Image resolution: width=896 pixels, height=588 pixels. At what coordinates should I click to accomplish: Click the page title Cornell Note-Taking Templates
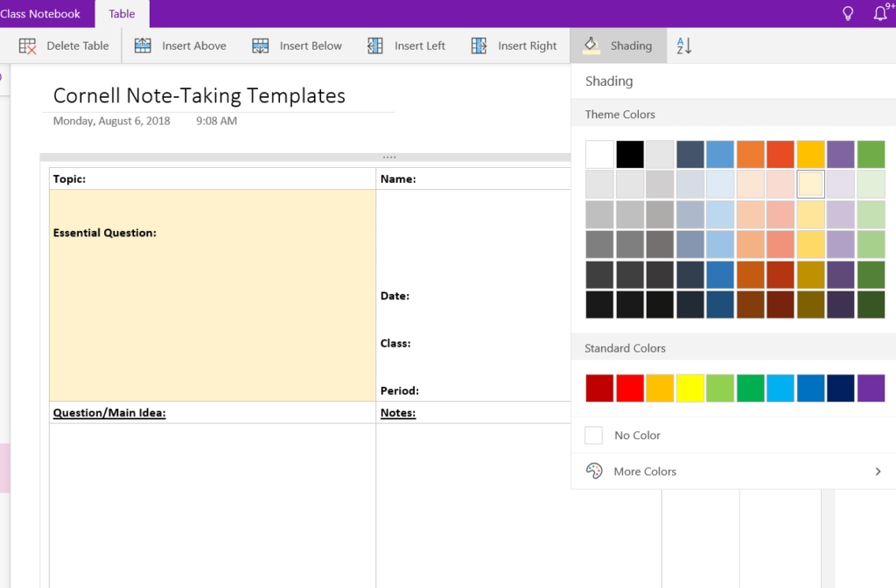[199, 95]
